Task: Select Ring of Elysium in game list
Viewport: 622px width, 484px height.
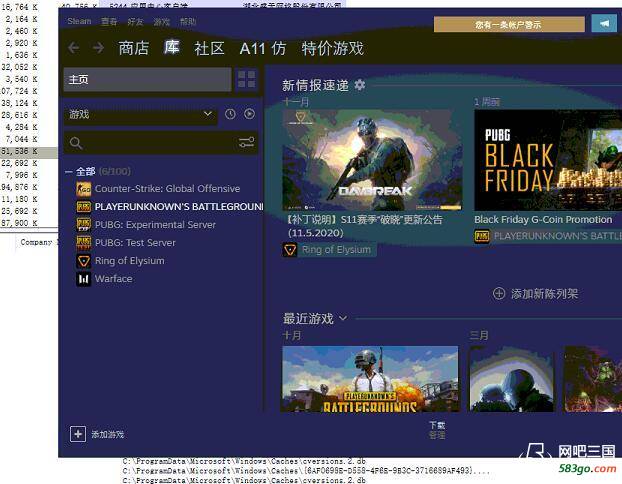Action: 129,261
